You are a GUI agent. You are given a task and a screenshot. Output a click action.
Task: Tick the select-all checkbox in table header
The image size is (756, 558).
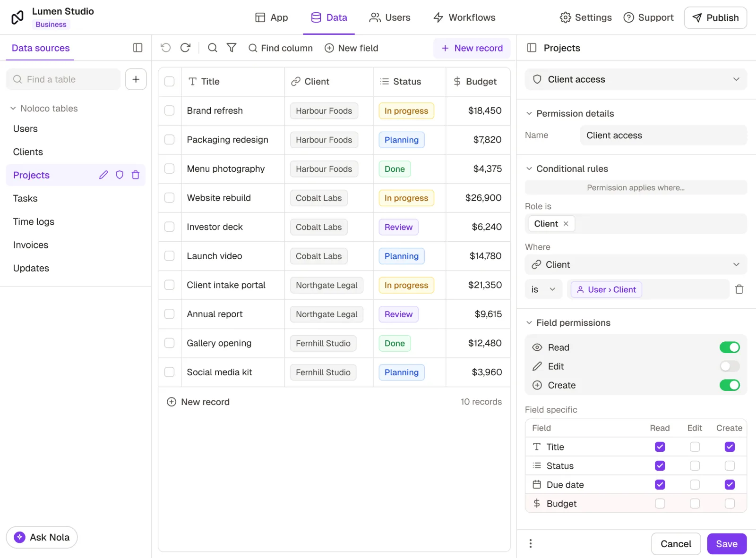point(169,82)
